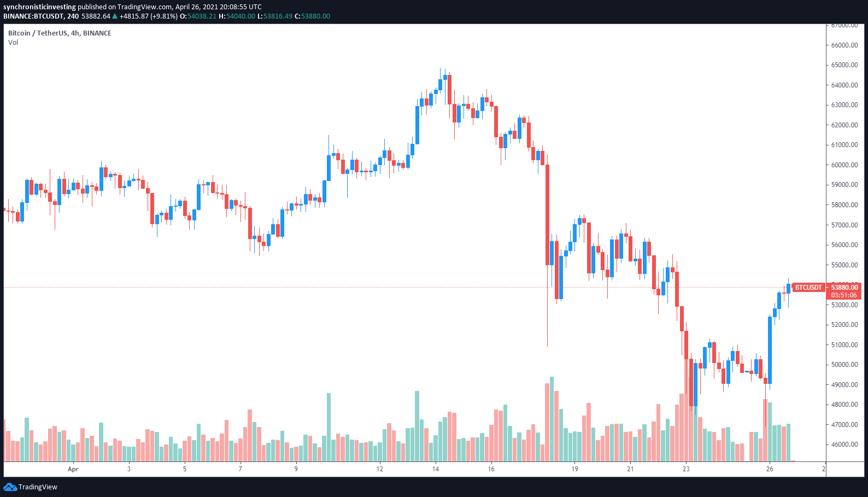Click the 23 date marker on axis
This screenshot has height=497, width=868.
click(x=686, y=469)
